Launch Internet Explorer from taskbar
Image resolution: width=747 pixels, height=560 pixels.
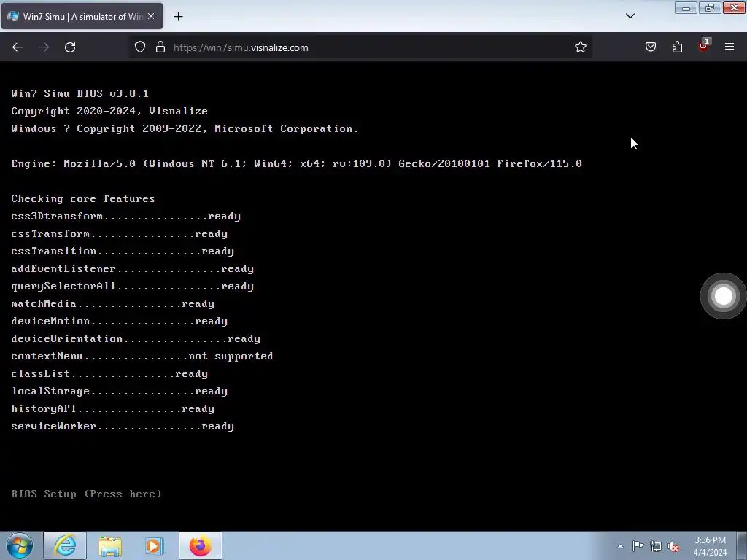click(x=65, y=545)
